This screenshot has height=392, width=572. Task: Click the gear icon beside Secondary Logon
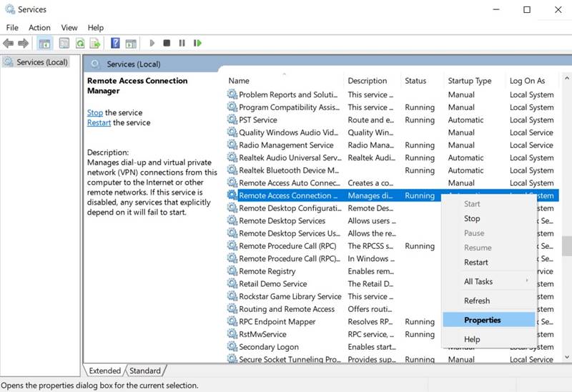tap(232, 346)
